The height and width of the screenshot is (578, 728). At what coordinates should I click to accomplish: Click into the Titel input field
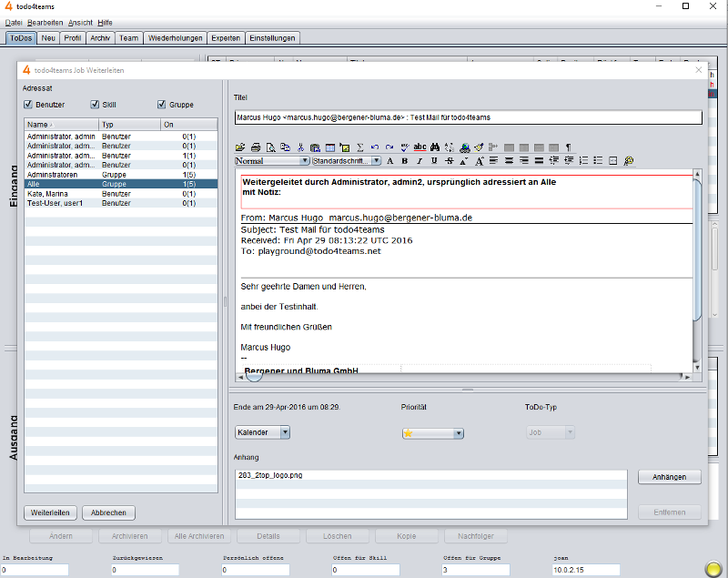(468, 117)
